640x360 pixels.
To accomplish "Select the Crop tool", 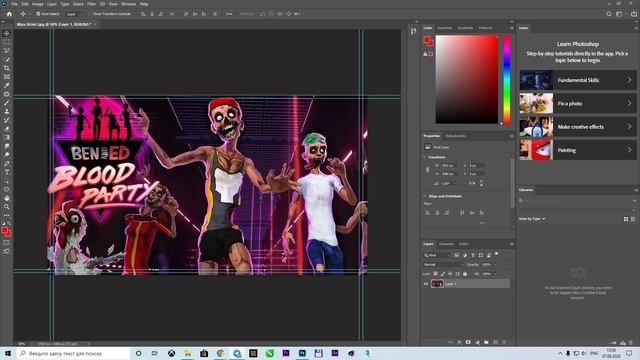I will (7, 68).
